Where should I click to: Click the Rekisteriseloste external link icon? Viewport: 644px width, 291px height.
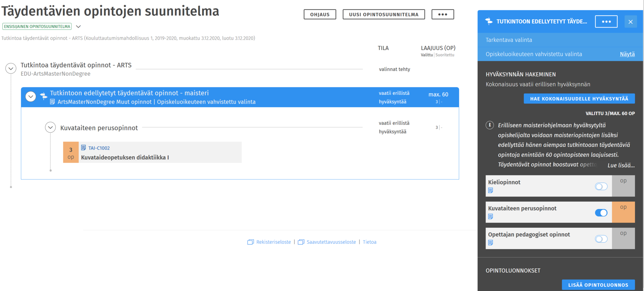point(250,242)
